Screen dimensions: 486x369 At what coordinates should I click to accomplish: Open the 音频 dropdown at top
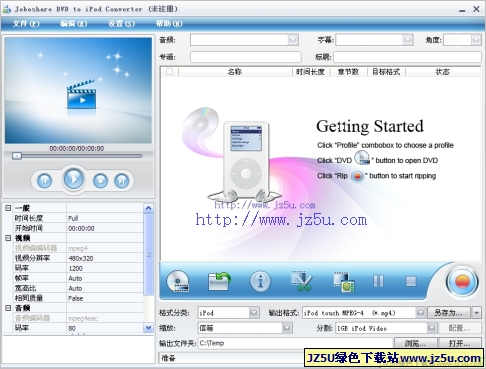293,40
